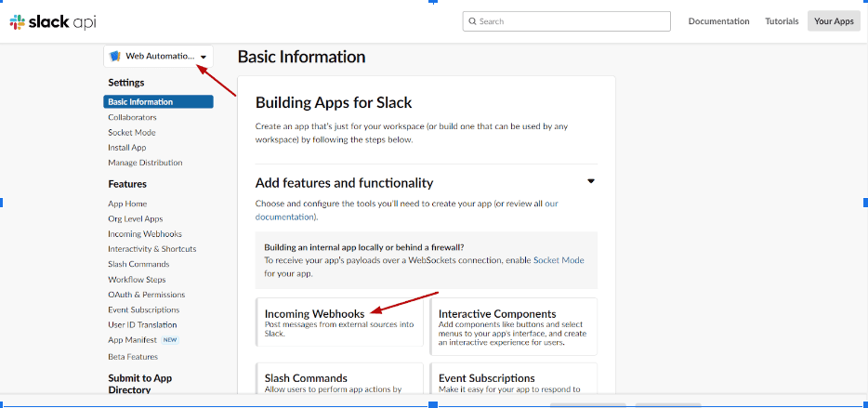Screen dimensions: 868x408
Task: Open the Slash Commands feature card
Action: click(339, 378)
